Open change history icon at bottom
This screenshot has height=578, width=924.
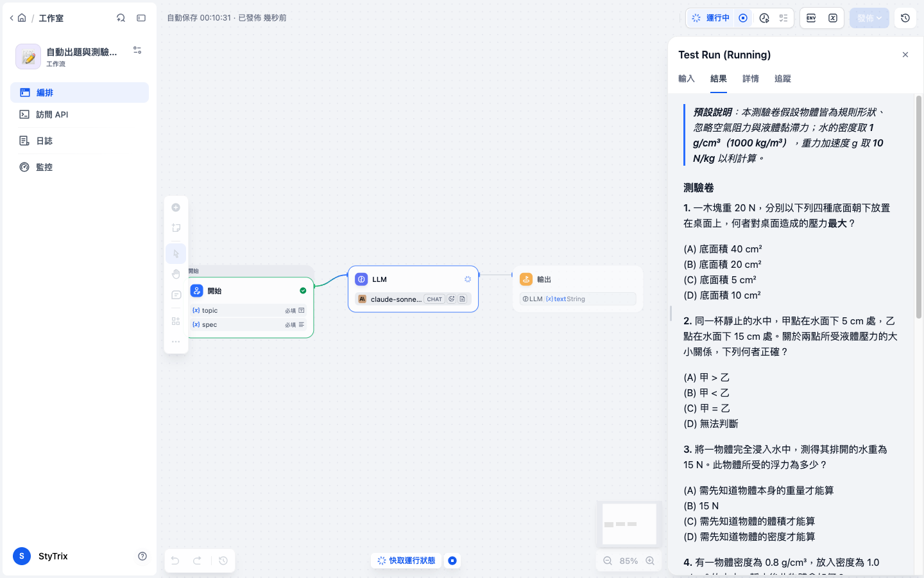[223, 561]
